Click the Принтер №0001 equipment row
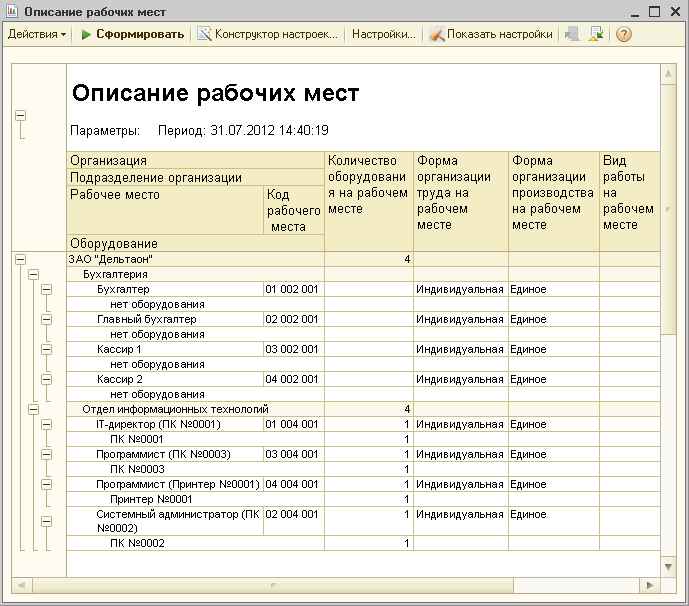The image size is (689, 606). [196, 499]
